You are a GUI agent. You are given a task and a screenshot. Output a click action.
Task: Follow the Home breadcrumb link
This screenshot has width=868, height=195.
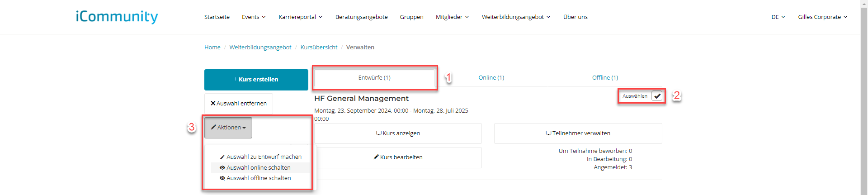[x=212, y=47]
